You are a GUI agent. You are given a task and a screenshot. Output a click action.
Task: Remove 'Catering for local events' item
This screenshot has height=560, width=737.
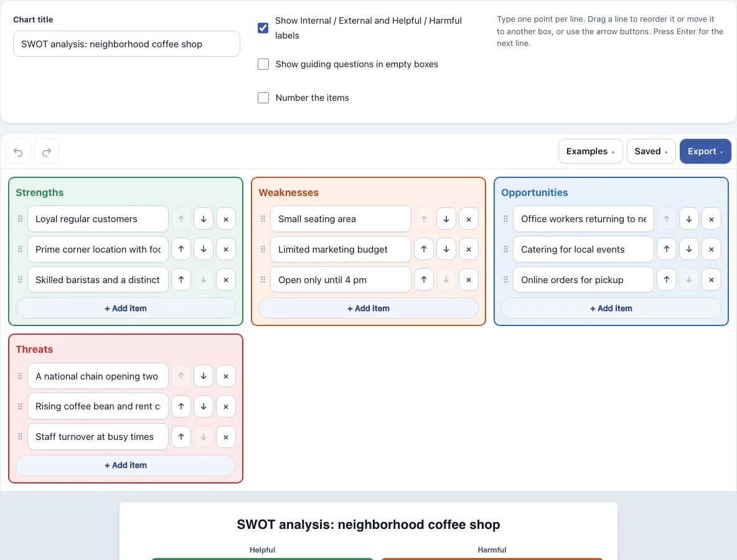pyautogui.click(x=711, y=249)
